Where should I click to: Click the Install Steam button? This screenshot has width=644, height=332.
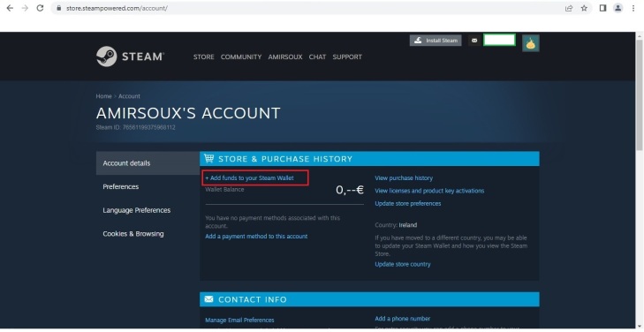tap(436, 41)
